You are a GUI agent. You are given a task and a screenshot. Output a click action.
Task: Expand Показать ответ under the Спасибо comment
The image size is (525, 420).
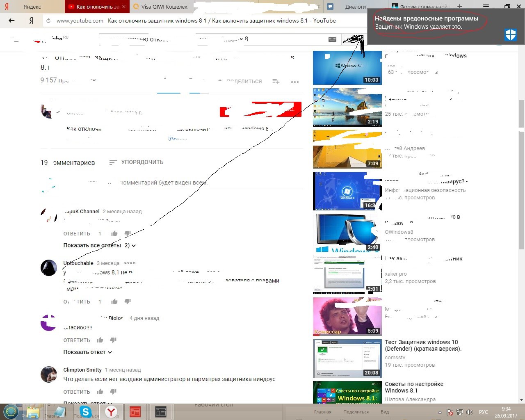coord(88,352)
